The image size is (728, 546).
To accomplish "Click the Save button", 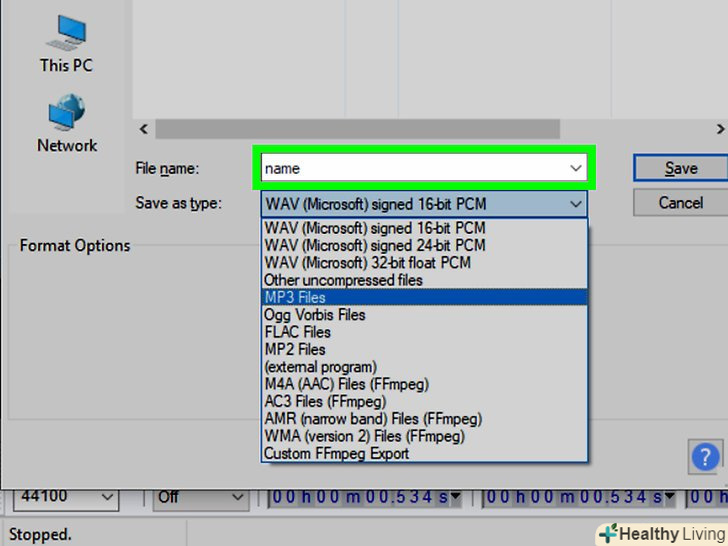I will (x=681, y=168).
